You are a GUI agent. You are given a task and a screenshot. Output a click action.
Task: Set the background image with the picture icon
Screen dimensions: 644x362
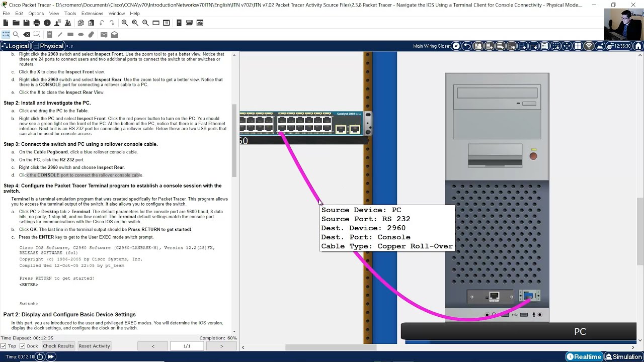(600, 46)
